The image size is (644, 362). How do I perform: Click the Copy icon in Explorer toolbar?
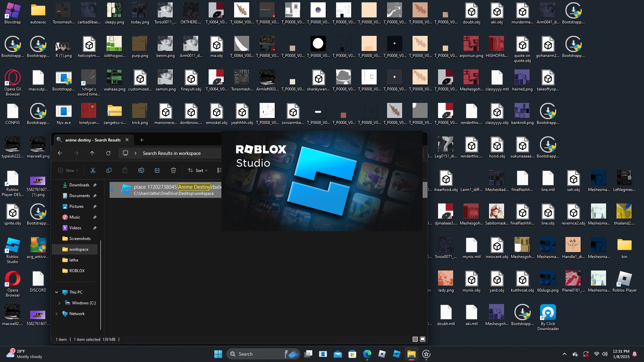tap(109, 170)
